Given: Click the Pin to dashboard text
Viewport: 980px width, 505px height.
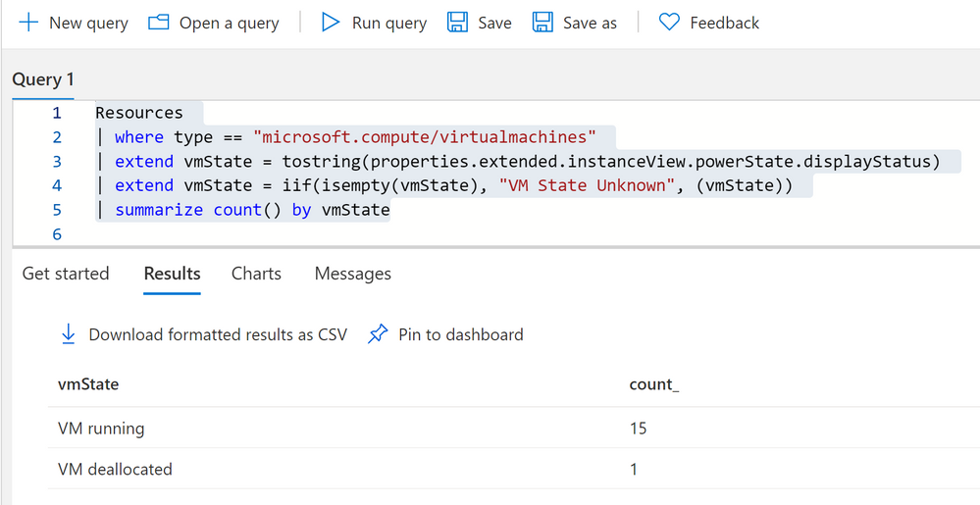Looking at the screenshot, I should click(x=461, y=334).
